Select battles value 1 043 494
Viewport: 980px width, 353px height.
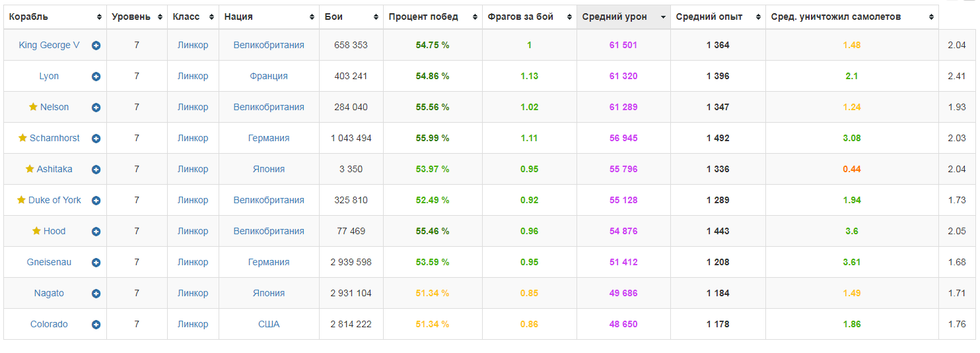[351, 139]
